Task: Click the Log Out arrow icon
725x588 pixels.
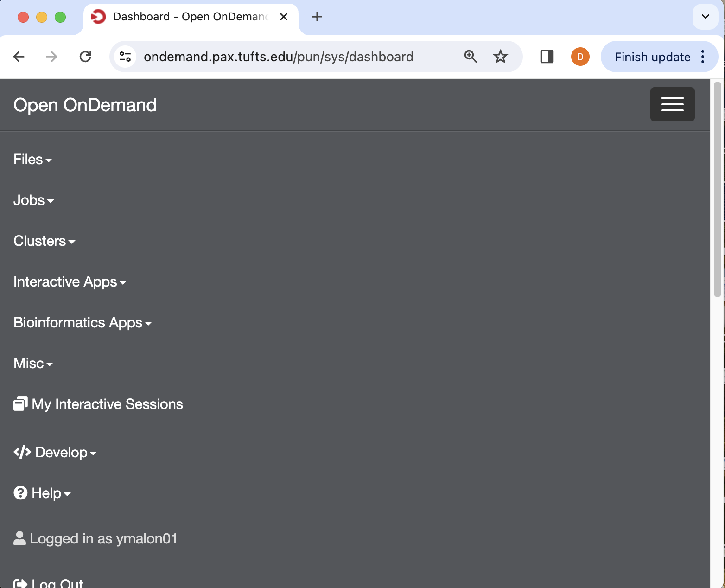Action: pos(20,583)
